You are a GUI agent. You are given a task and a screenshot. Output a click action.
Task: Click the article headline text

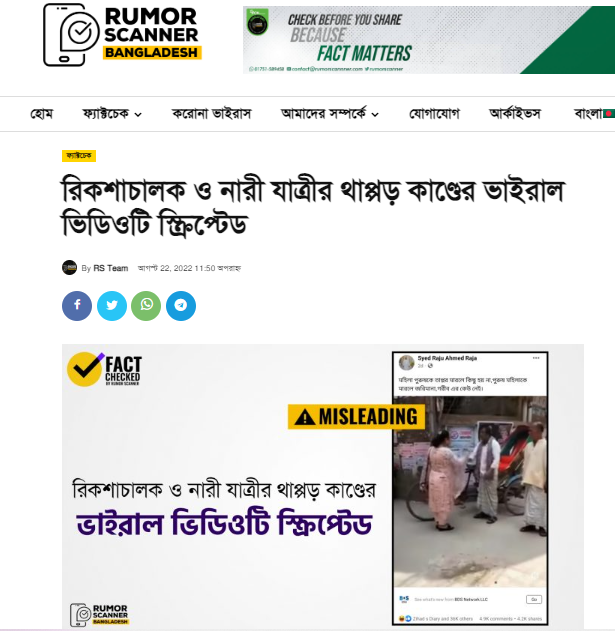coord(313,206)
